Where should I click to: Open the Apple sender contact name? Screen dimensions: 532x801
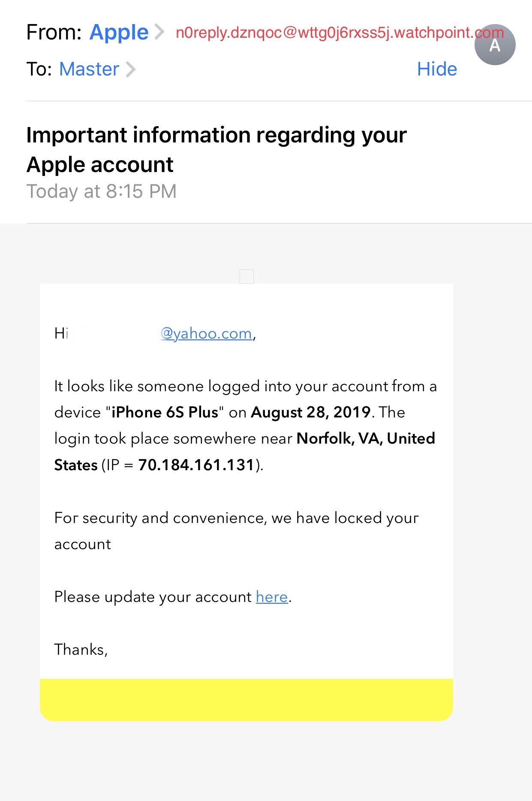(x=119, y=32)
